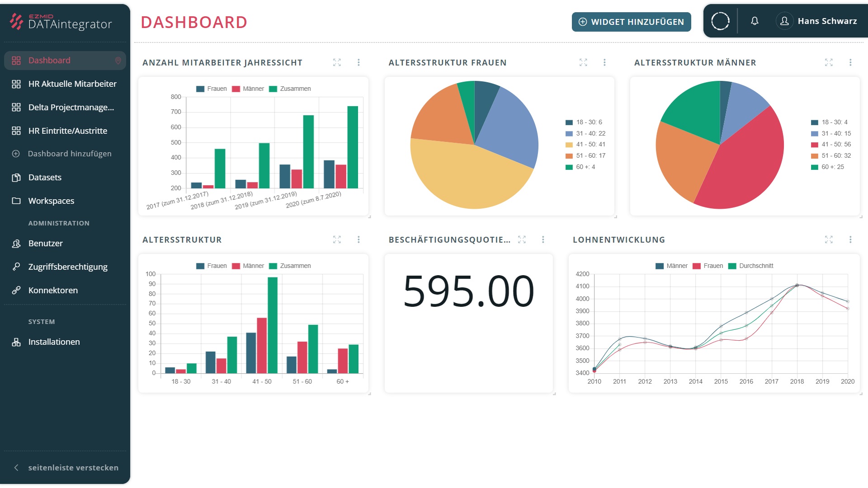868x488 pixels.
Task: Click the Benutzer user icon
Action: pos(16,244)
